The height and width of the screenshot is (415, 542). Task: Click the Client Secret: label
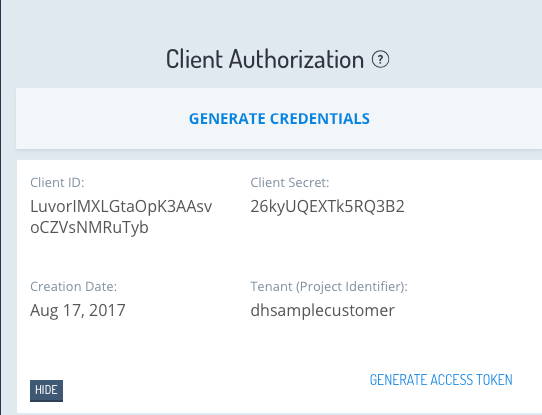coord(290,182)
